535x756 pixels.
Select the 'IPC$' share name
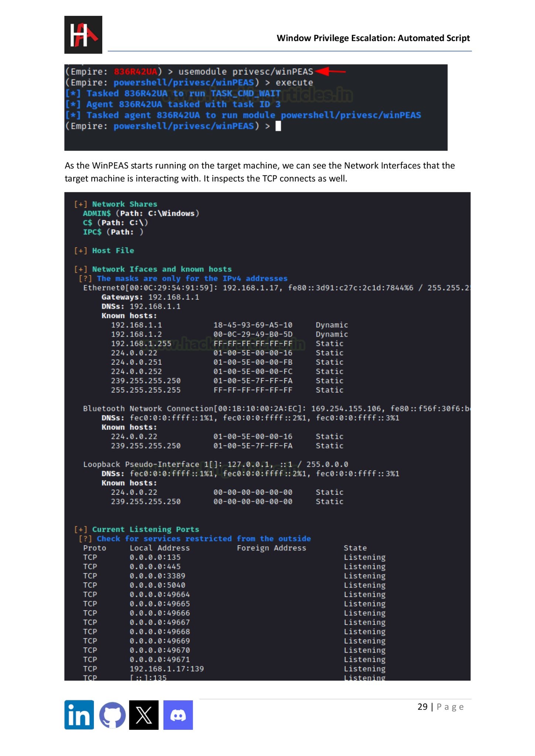coord(92,232)
